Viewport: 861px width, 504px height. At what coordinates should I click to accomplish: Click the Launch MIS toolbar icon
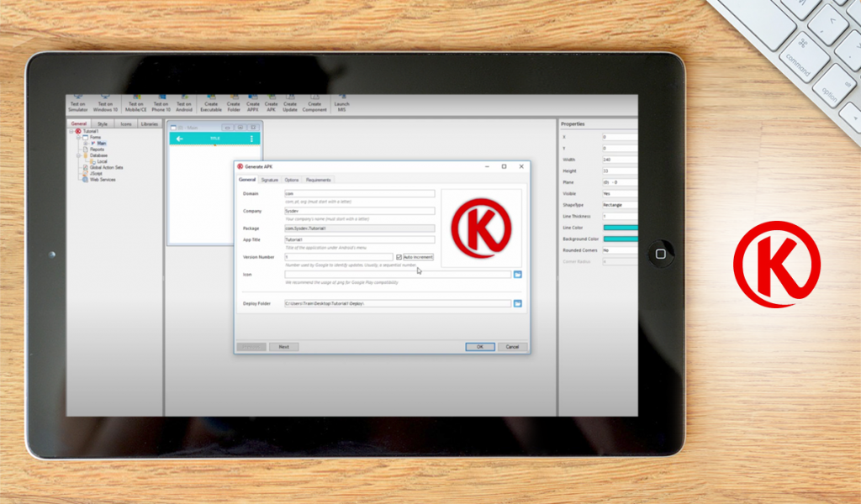pos(341,103)
